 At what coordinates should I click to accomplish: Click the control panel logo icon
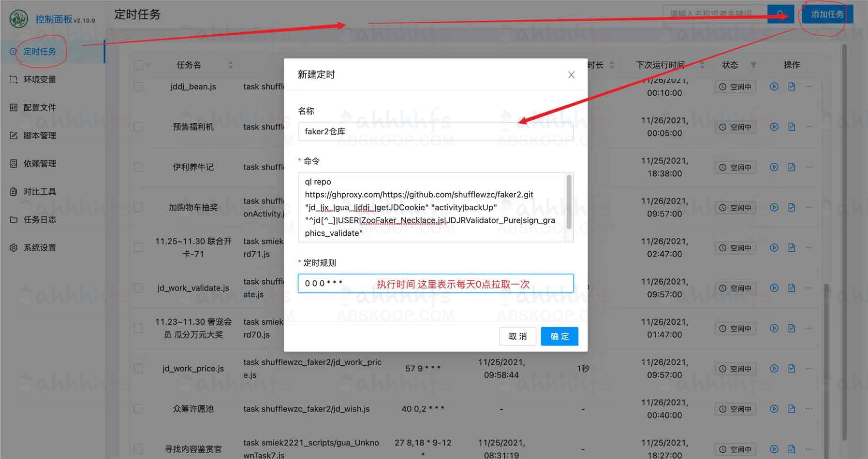pos(19,19)
